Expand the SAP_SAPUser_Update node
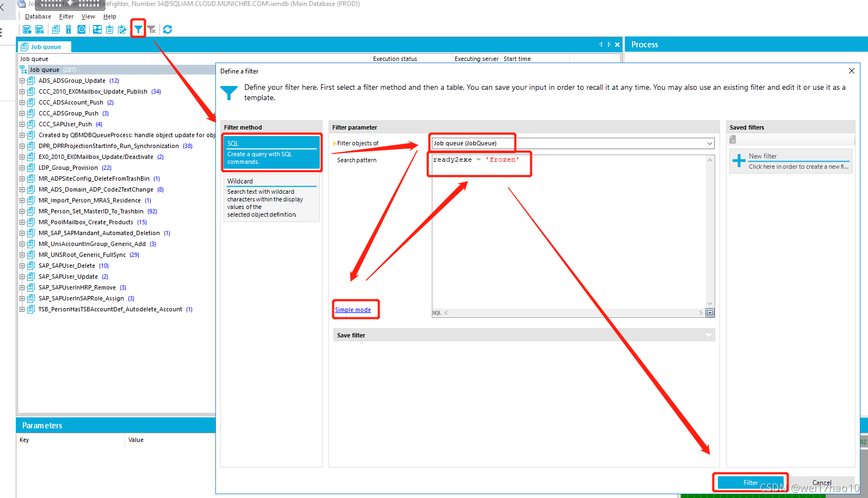Screen dimensions: 868x498 [22, 276]
